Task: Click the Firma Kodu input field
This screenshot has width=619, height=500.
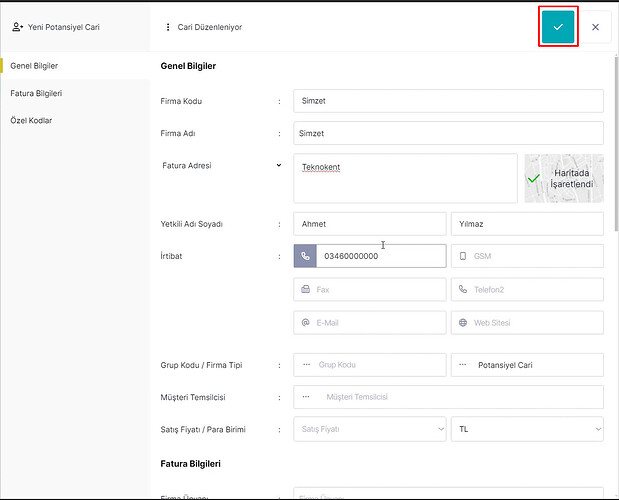Action: [x=448, y=101]
